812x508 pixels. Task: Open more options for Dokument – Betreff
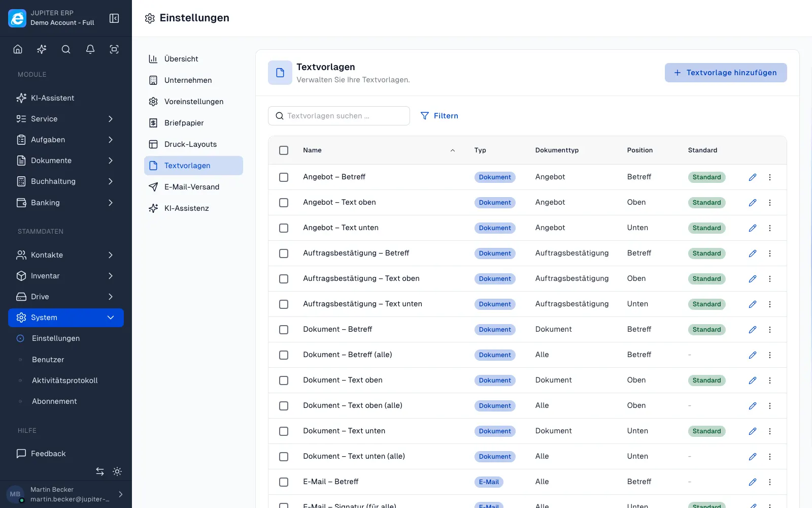770,330
